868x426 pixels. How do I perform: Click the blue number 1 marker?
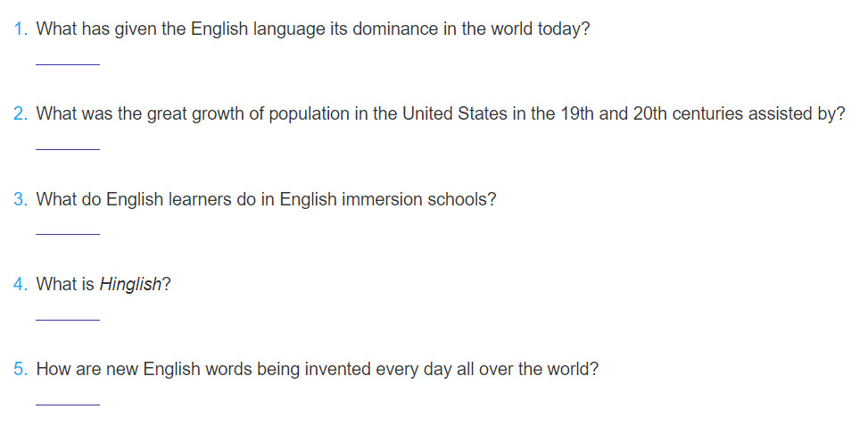[x=21, y=29]
